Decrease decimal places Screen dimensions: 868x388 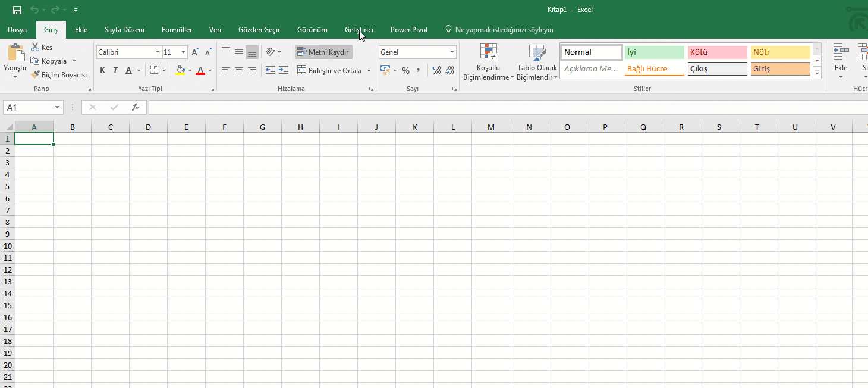[449, 70]
